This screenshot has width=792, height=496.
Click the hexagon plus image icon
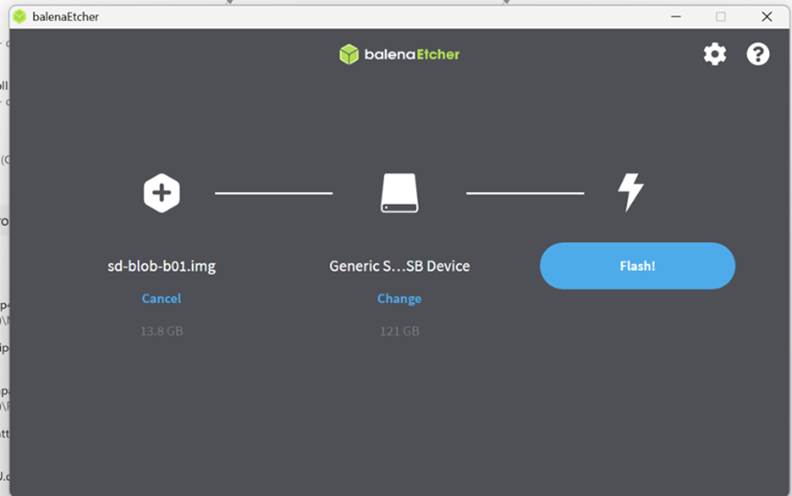click(x=161, y=193)
